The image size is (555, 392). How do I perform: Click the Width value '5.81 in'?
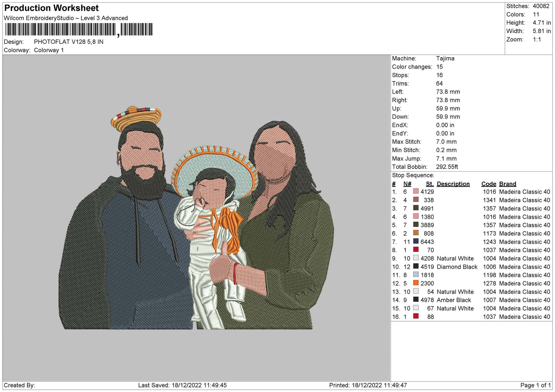click(542, 31)
